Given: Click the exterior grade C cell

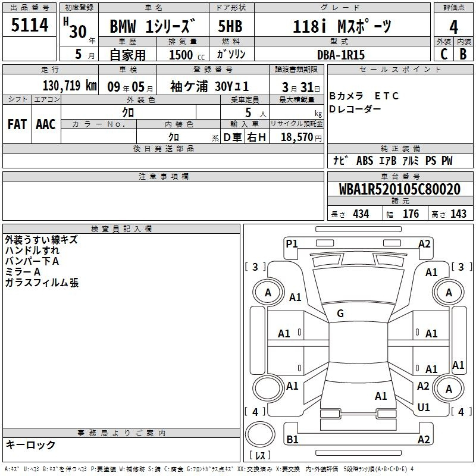Looking at the screenshot, I should pyautogui.click(x=443, y=54).
